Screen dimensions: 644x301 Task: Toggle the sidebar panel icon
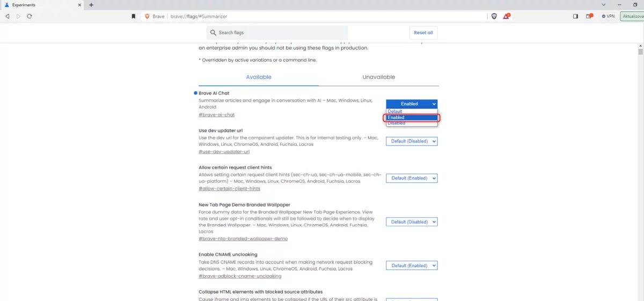point(575,16)
